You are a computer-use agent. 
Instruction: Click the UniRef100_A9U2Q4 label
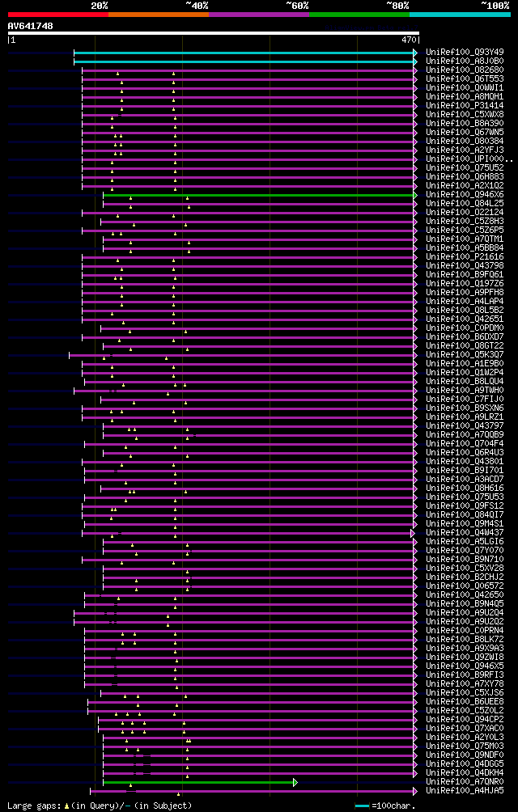pos(465,612)
